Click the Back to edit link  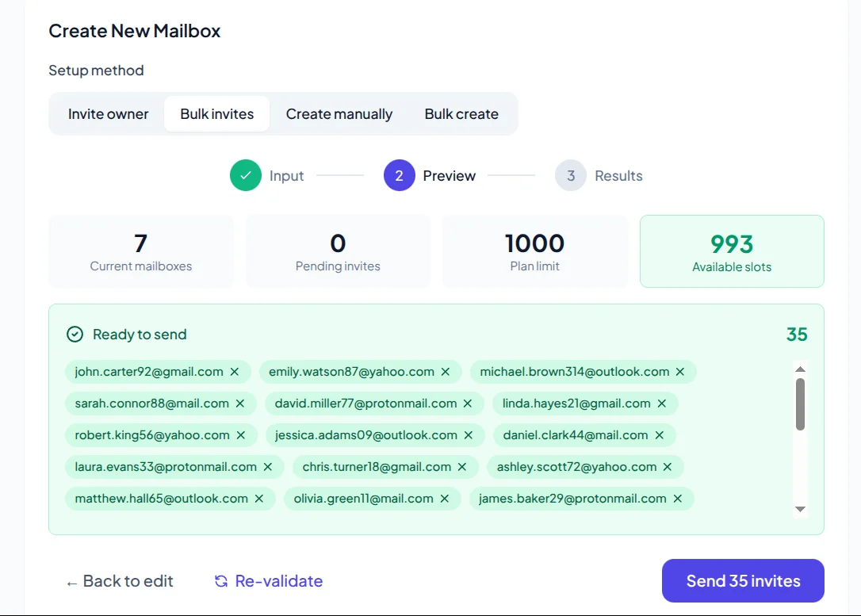click(120, 580)
